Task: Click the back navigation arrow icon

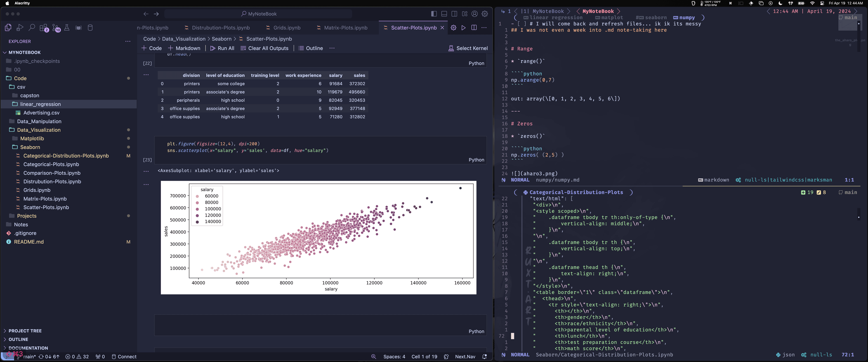Action: pos(146,14)
